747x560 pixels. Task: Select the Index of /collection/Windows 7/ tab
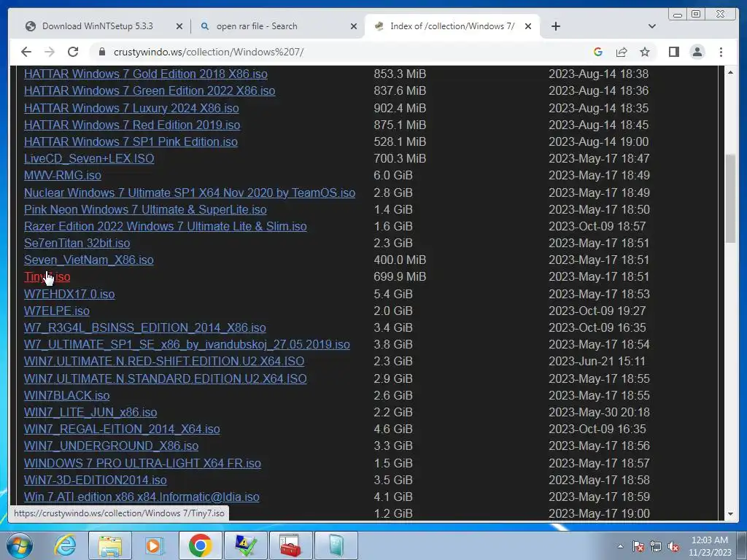point(452,26)
